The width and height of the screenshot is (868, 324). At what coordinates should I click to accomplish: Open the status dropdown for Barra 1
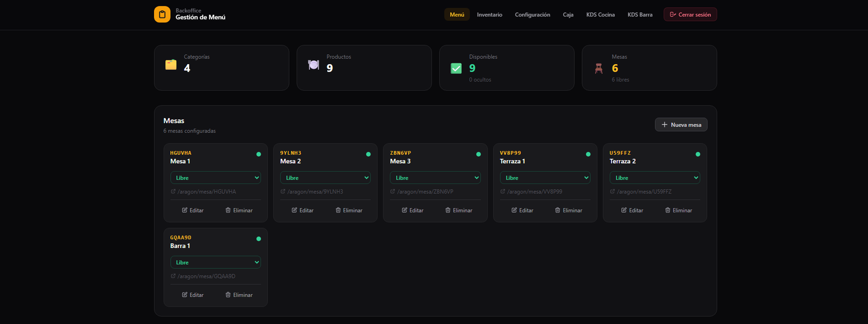point(215,263)
